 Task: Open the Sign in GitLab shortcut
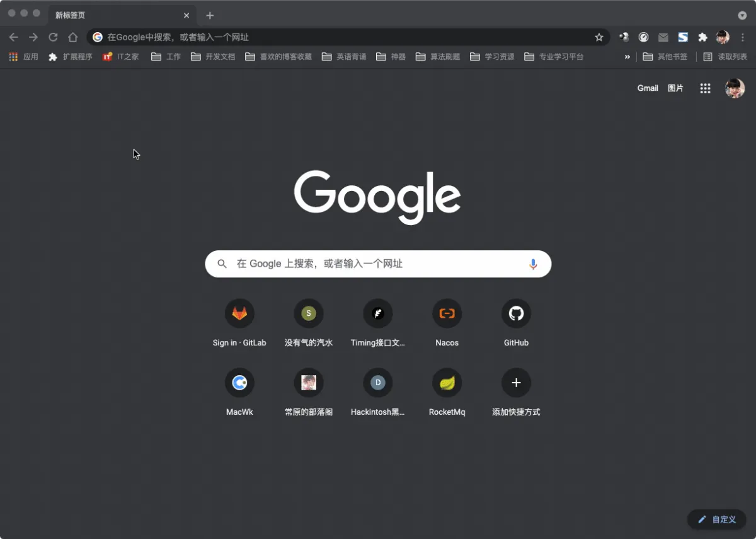(239, 313)
